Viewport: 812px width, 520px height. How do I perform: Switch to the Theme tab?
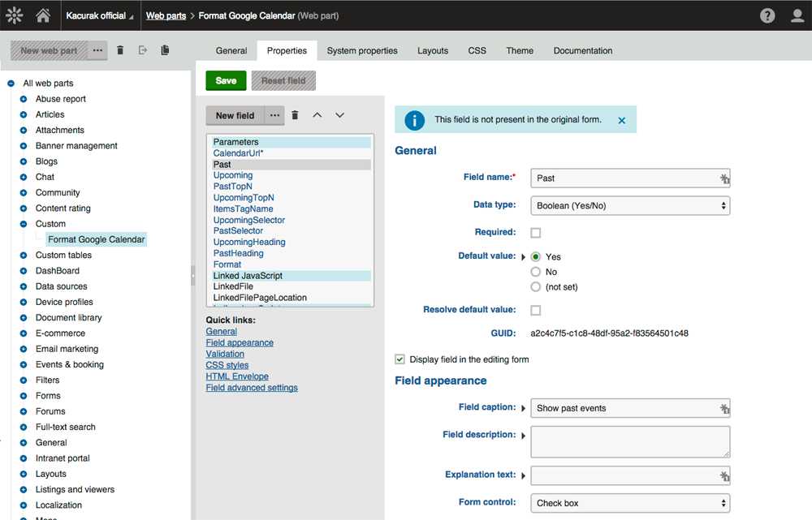click(520, 51)
